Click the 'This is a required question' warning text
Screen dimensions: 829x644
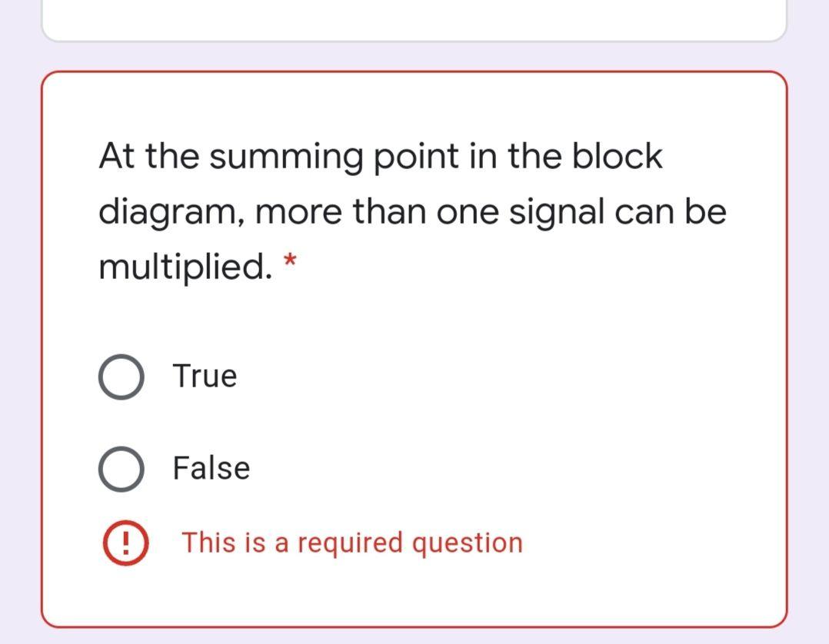[351, 543]
